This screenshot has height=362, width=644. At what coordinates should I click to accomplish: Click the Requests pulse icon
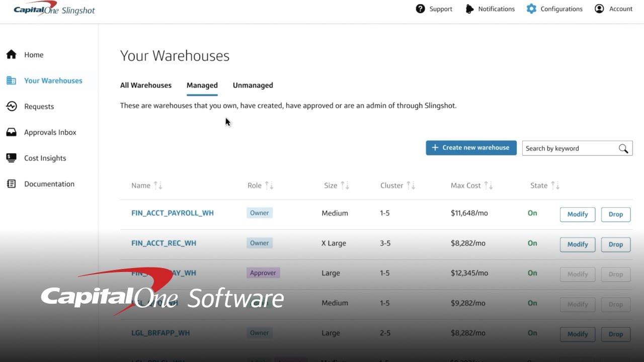click(11, 106)
